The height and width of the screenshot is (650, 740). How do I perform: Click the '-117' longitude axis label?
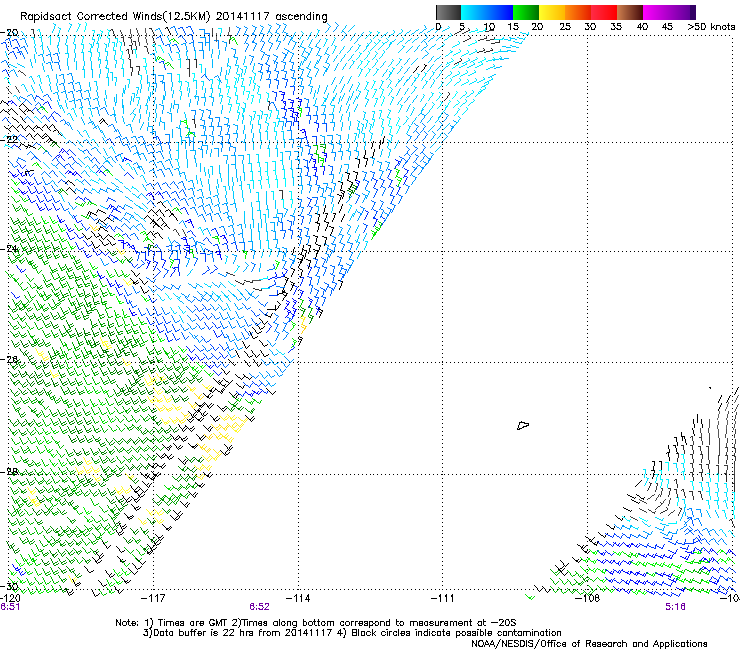154,598
